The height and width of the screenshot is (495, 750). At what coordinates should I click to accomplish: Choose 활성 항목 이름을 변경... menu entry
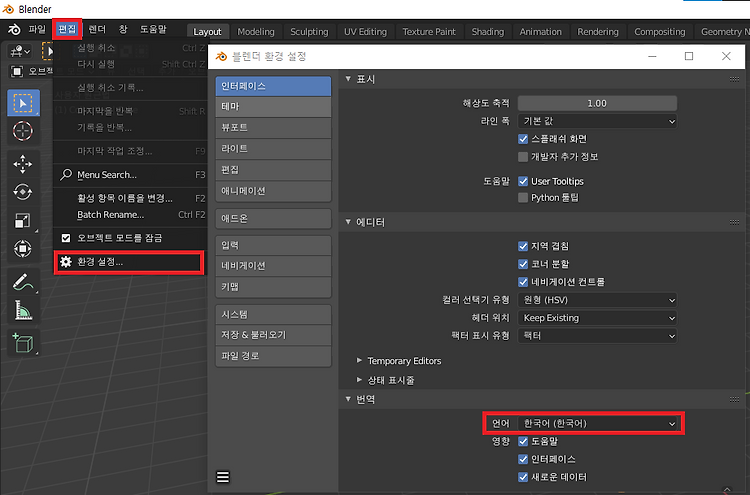click(130, 198)
